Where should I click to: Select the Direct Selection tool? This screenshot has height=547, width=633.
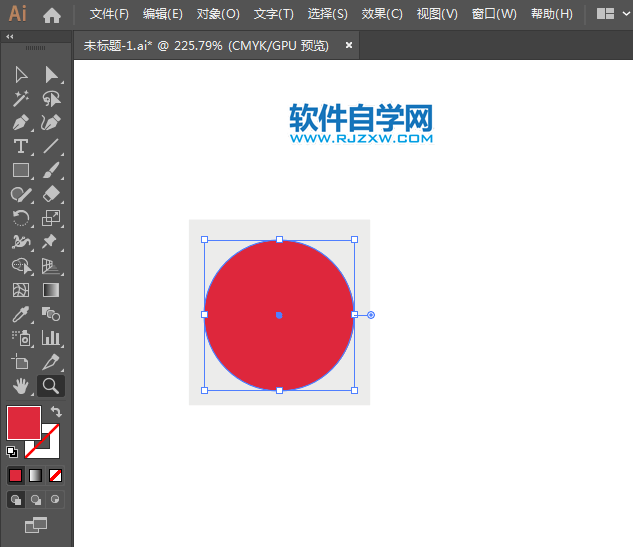51,75
